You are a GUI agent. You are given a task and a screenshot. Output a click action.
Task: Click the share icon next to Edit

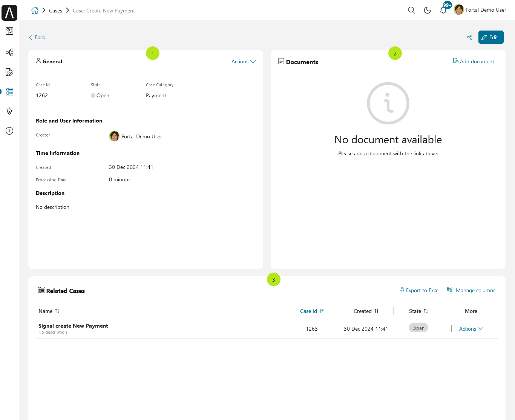(x=470, y=37)
